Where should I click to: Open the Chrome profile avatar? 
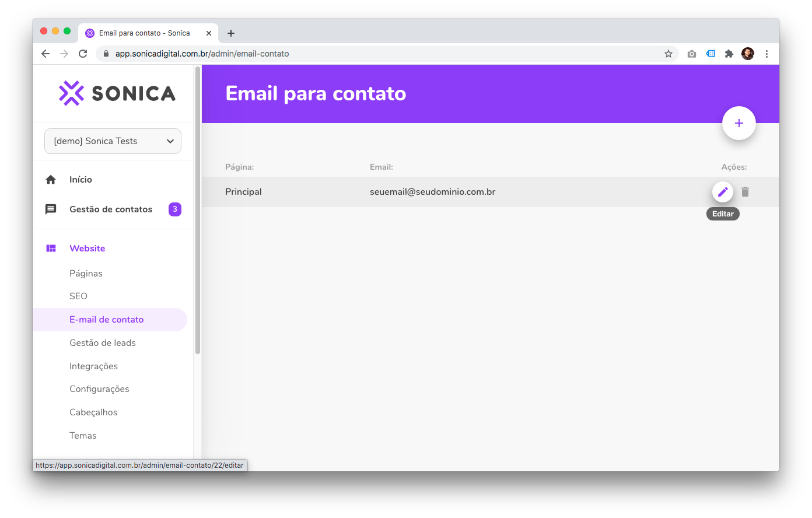coord(748,54)
